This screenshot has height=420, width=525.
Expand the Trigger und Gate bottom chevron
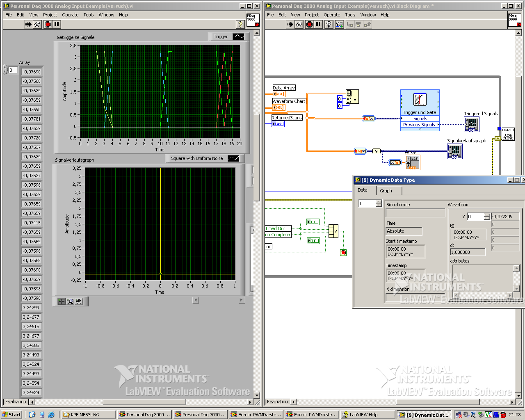(x=420, y=129)
